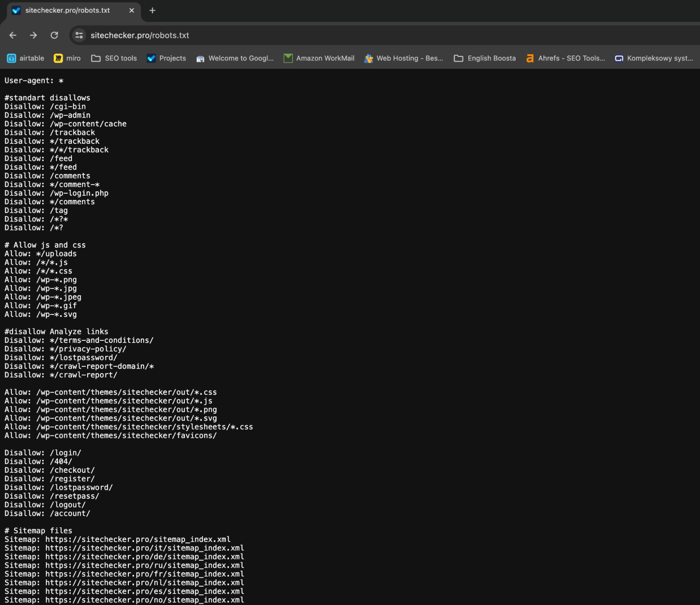Click the /de/ sitemap URL line
This screenshot has width=700, height=605.
[x=124, y=557]
